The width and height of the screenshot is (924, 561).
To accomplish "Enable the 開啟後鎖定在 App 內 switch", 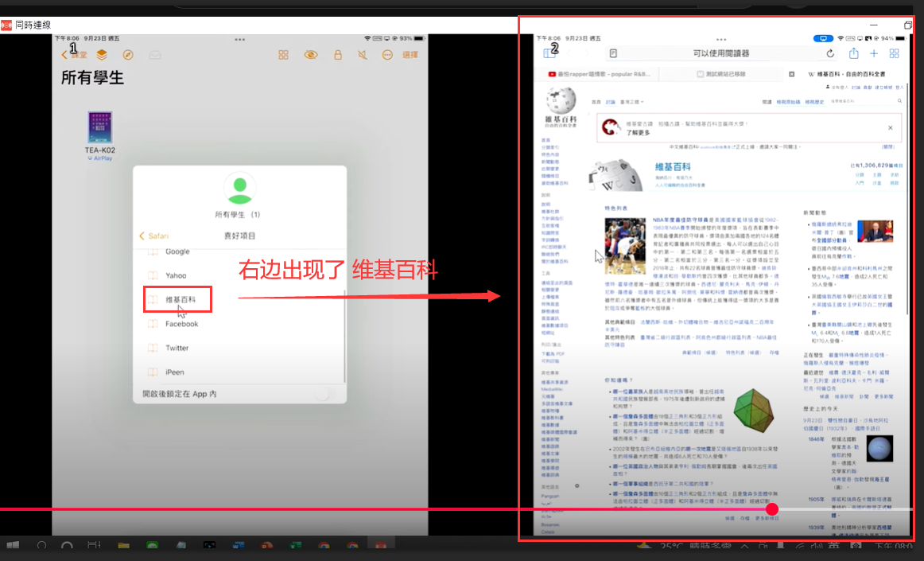I will coord(324,394).
